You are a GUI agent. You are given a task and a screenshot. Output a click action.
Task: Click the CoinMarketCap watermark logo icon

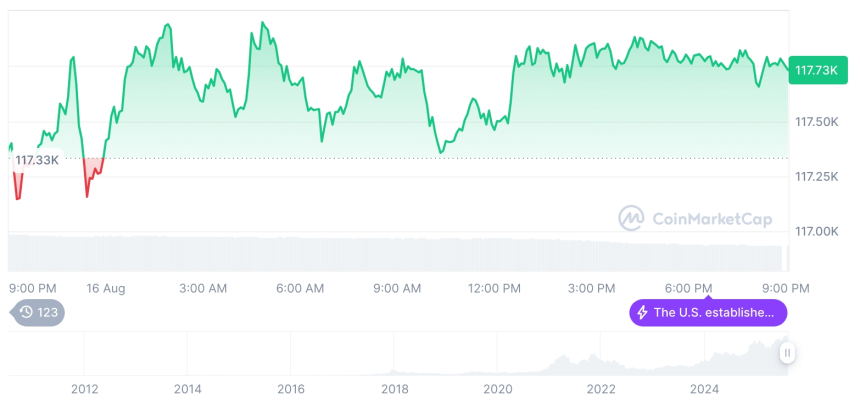tap(631, 217)
